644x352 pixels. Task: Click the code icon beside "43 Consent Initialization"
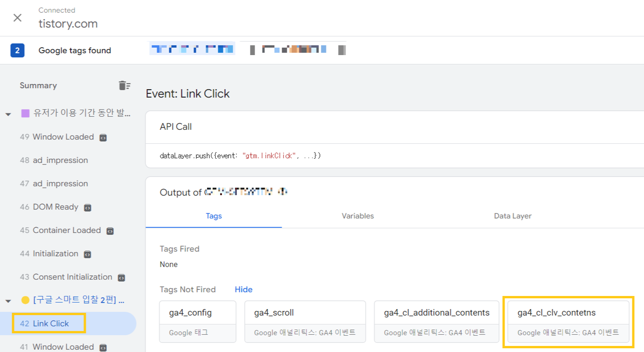click(122, 277)
